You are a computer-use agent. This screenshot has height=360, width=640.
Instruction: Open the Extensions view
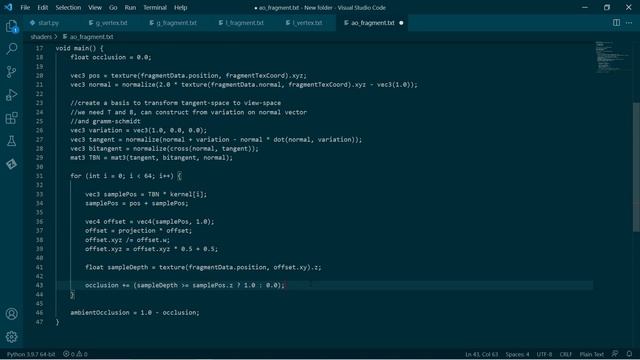(11, 118)
